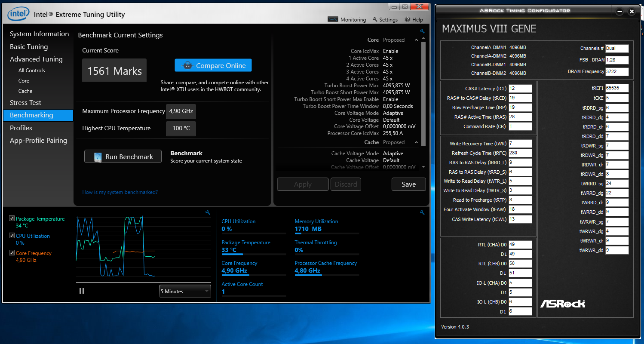
Task: Select Cache under Advanced Tuning
Action: click(x=25, y=91)
